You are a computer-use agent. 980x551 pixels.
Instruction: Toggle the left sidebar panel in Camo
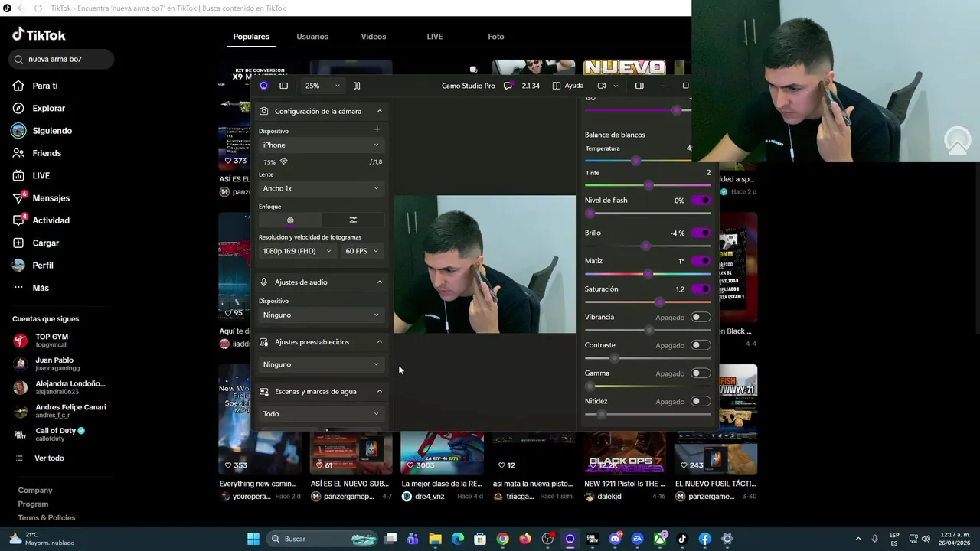coord(283,86)
